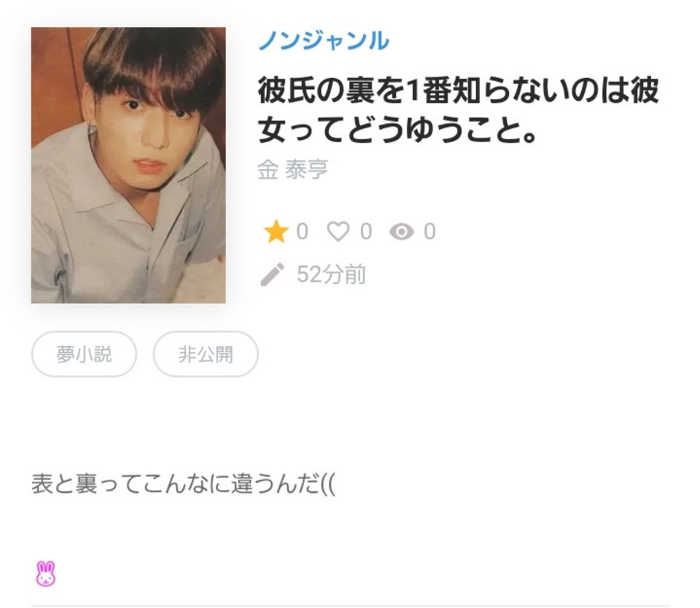
Task: Tap the horizontal divider under the rabbit
Action: pyautogui.click(x=350, y=606)
